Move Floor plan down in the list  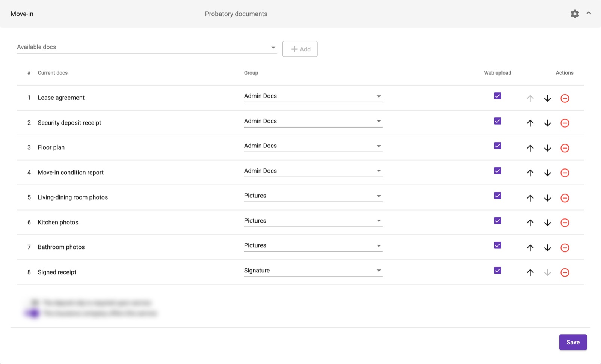[547, 148]
